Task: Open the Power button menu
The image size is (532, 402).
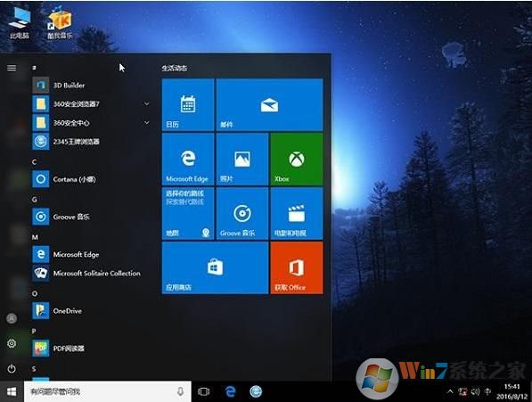Action: [x=12, y=369]
